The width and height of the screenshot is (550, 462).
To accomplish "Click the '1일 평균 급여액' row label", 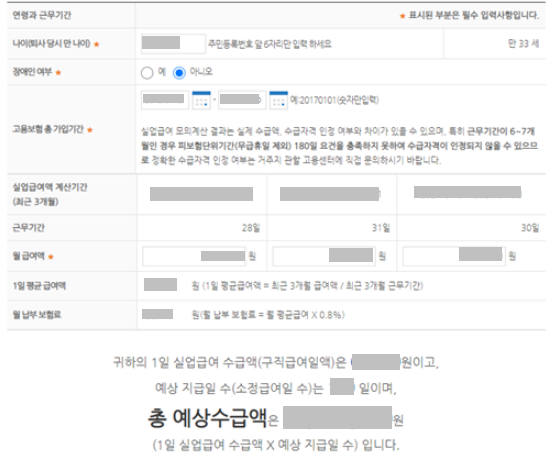I will (39, 286).
